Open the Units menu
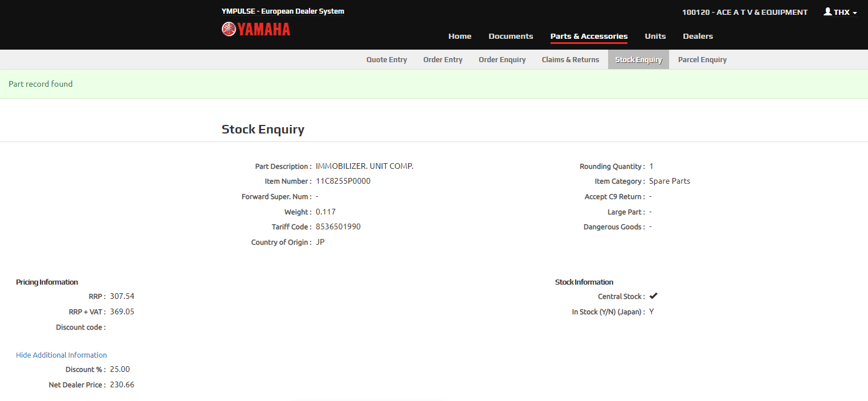The height and width of the screenshot is (401, 868). (x=655, y=36)
